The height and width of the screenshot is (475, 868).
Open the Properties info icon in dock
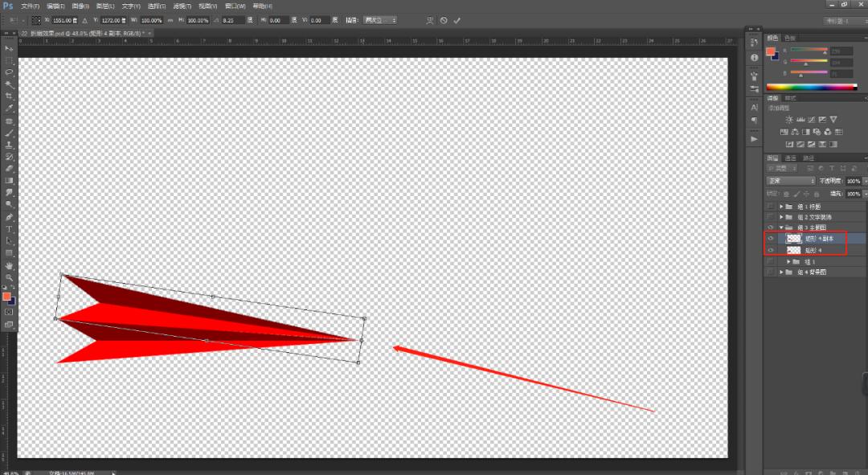click(754, 58)
